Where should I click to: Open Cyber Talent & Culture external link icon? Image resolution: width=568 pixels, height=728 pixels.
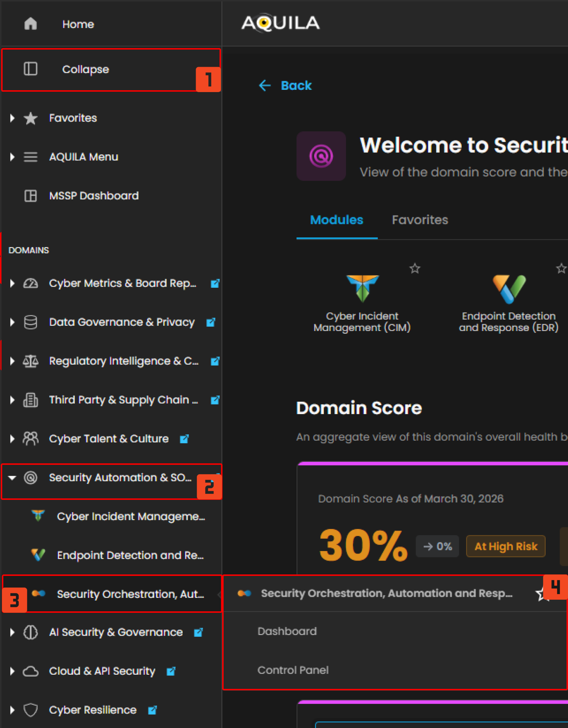(184, 439)
